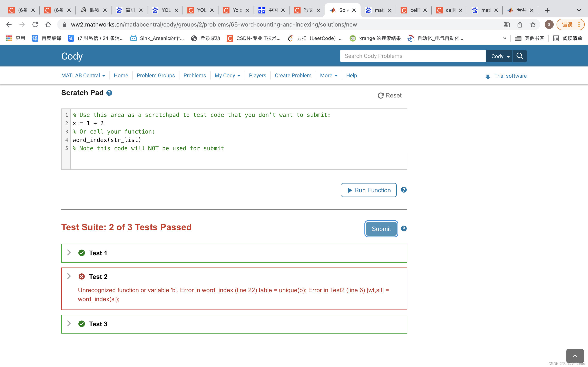Viewport: 588px width, 367px height.
Task: Click the Submit help icon
Action: [404, 229]
